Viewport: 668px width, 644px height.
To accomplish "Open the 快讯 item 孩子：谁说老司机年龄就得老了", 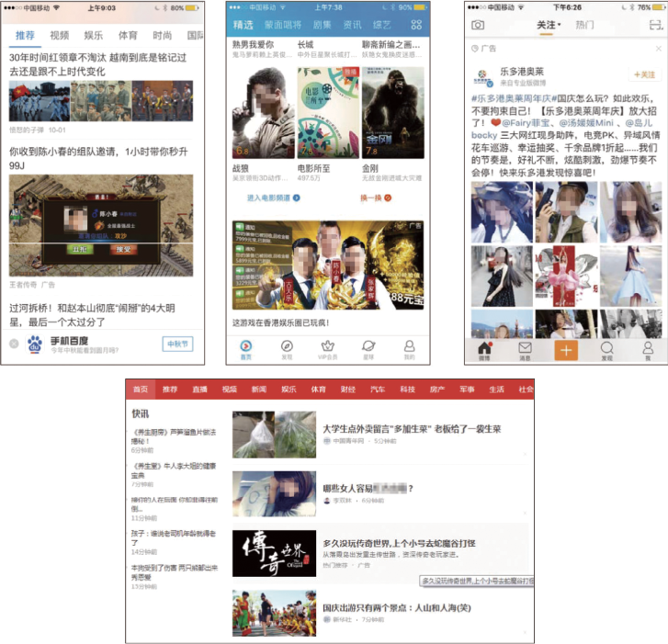I will 174,537.
